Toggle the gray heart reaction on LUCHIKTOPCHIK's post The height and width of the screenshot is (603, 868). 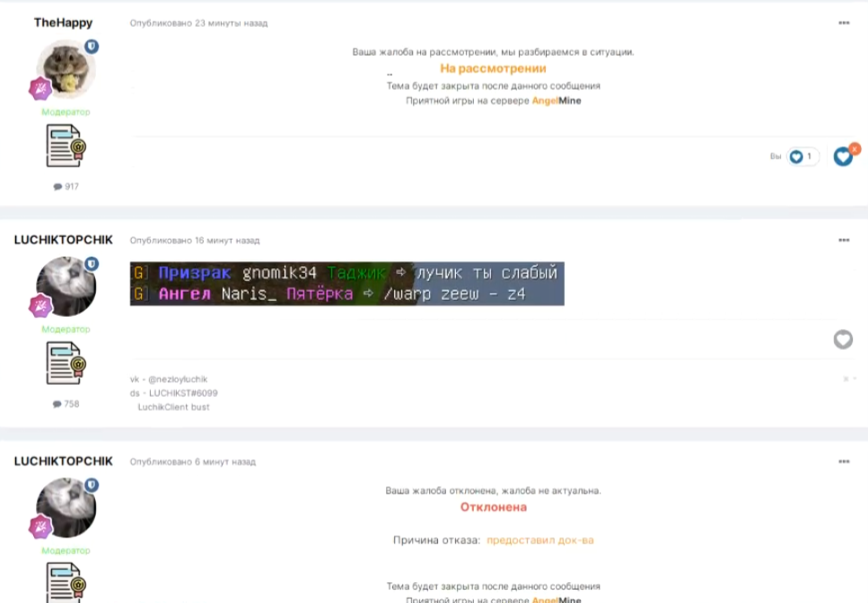[x=843, y=340]
